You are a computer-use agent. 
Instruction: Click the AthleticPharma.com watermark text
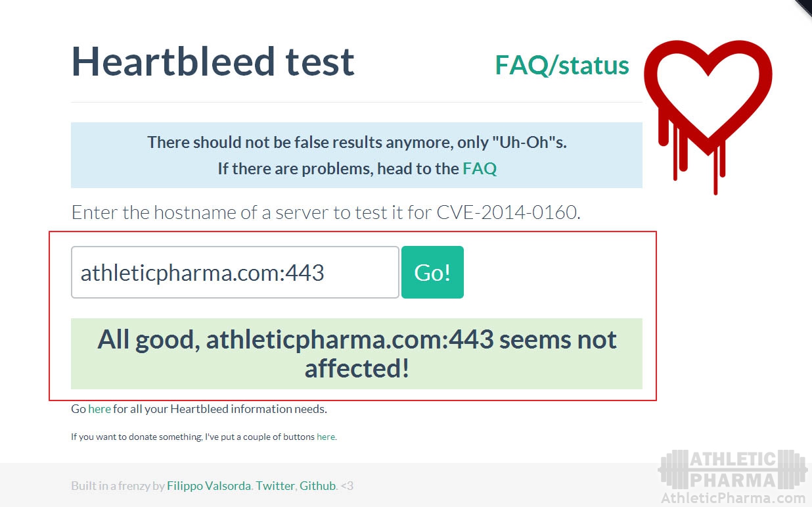(x=733, y=498)
